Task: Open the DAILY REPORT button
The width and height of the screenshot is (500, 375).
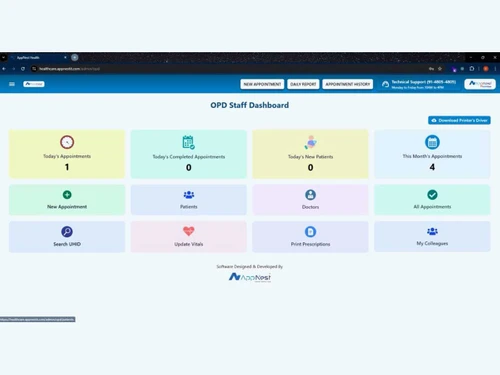Action: (x=303, y=84)
